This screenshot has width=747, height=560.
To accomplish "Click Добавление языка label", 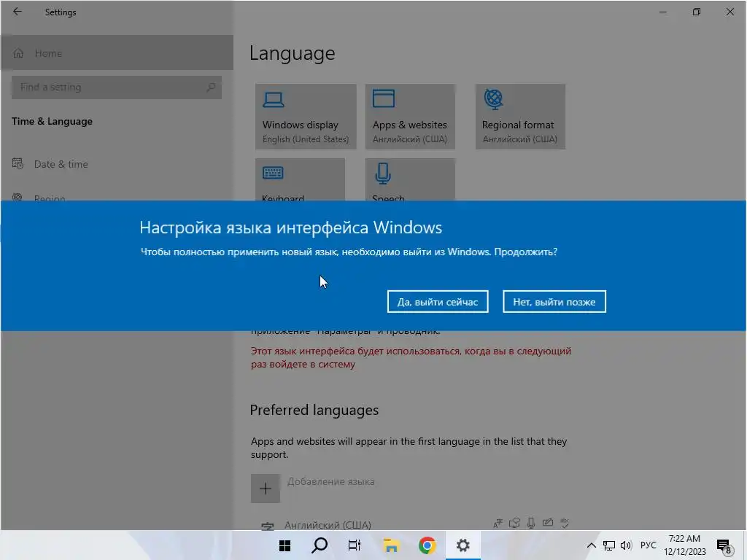I will (x=330, y=481).
